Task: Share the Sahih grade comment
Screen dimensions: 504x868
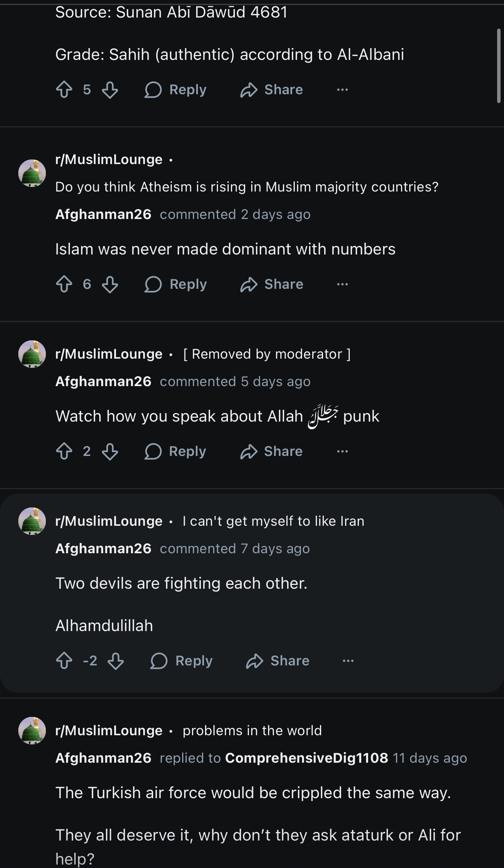Action: tap(271, 90)
